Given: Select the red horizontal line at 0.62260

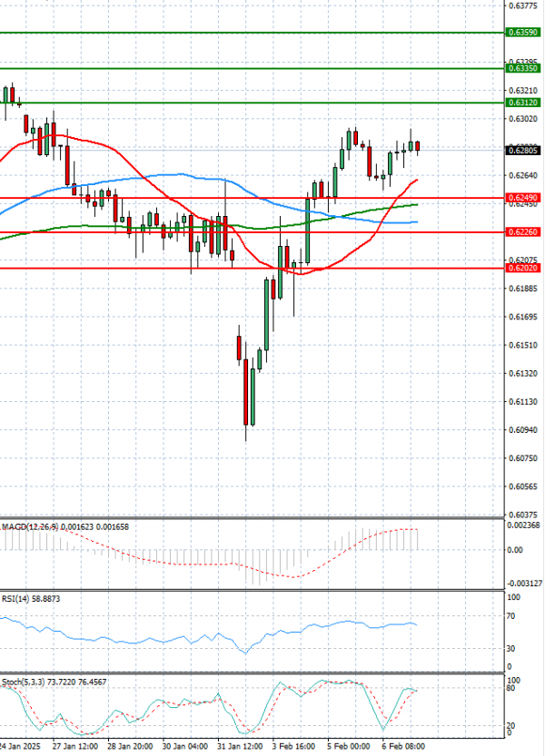Looking at the screenshot, I should 252,232.
